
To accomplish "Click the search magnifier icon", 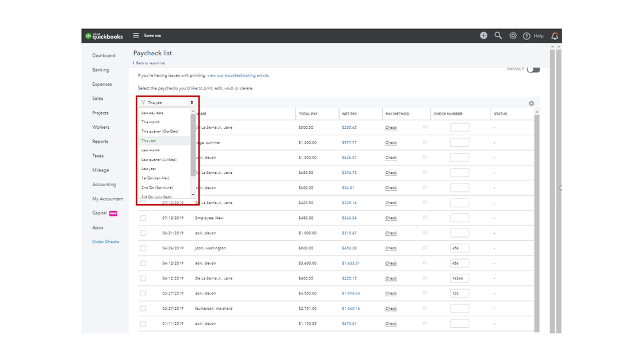I will coord(498,35).
